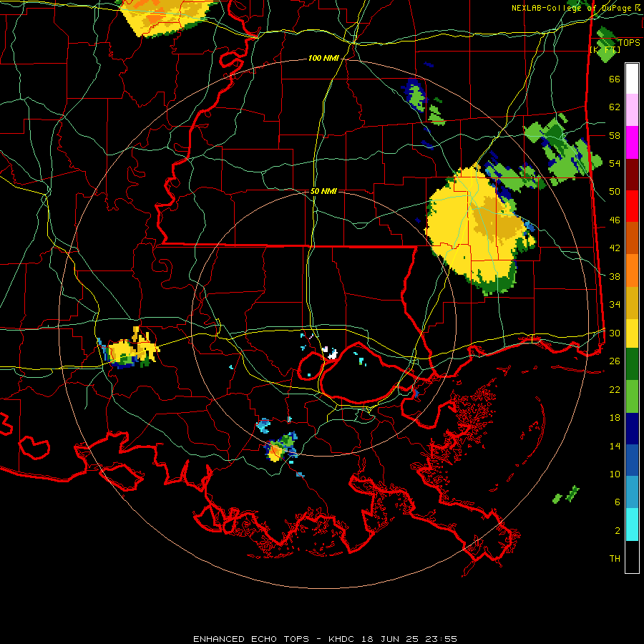Click the magenta legend swatch
Image resolution: width=644 pixels, height=644 pixels.
pos(632,142)
